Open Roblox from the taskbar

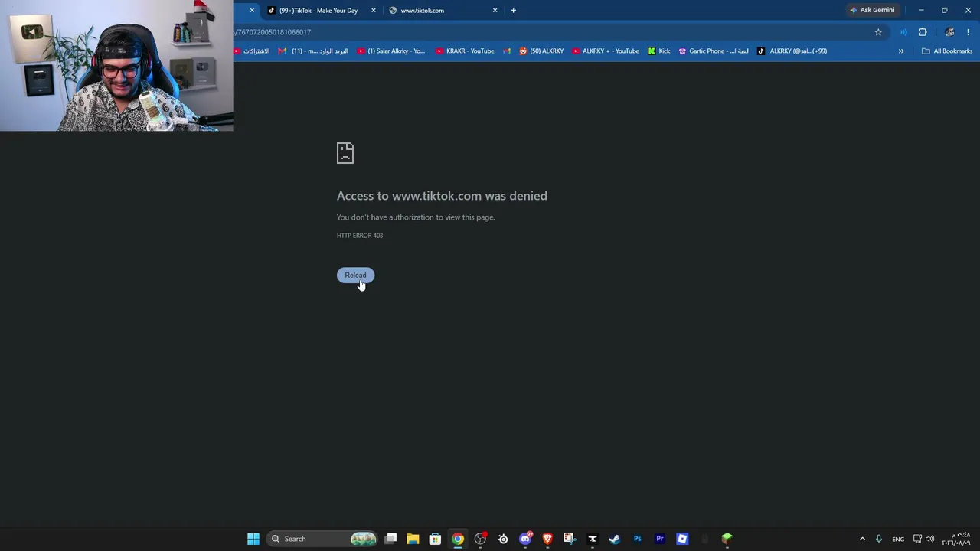tap(682, 539)
